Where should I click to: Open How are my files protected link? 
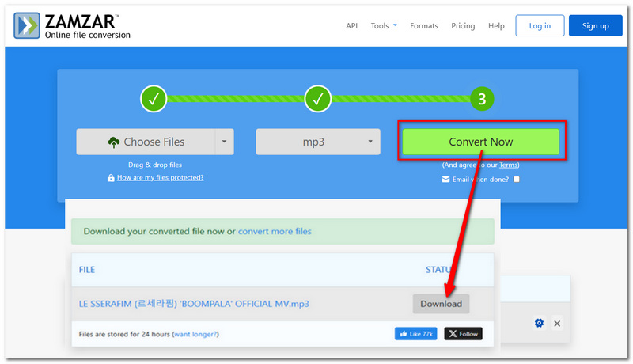[x=161, y=177]
